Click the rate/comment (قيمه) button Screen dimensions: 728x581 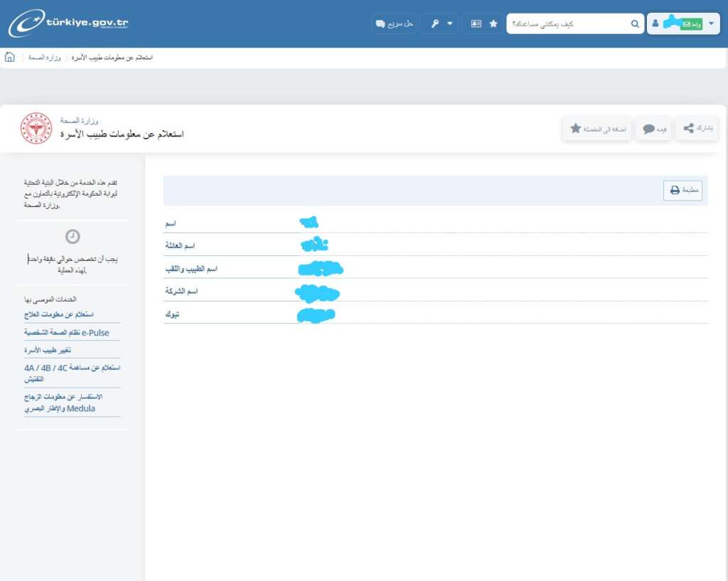654,129
